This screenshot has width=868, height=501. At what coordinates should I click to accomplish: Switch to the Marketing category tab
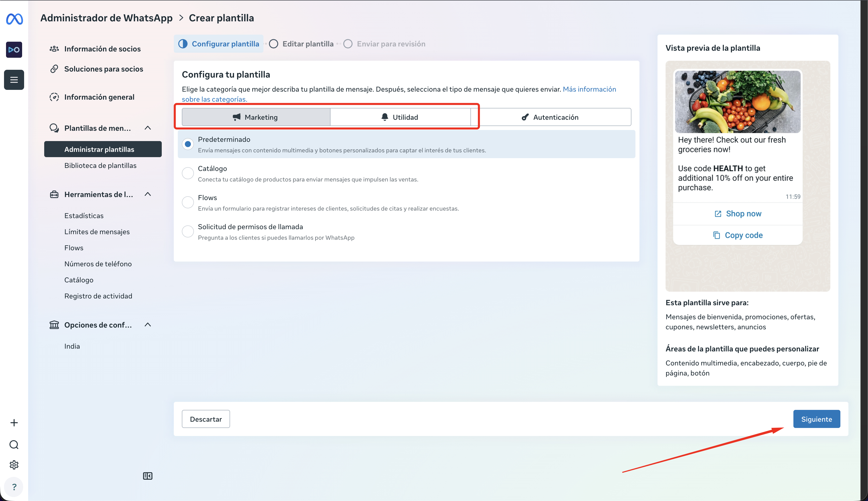(x=256, y=117)
